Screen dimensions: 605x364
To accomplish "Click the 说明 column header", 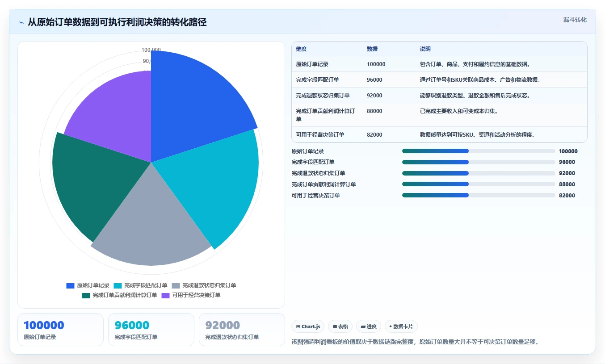I will [425, 49].
